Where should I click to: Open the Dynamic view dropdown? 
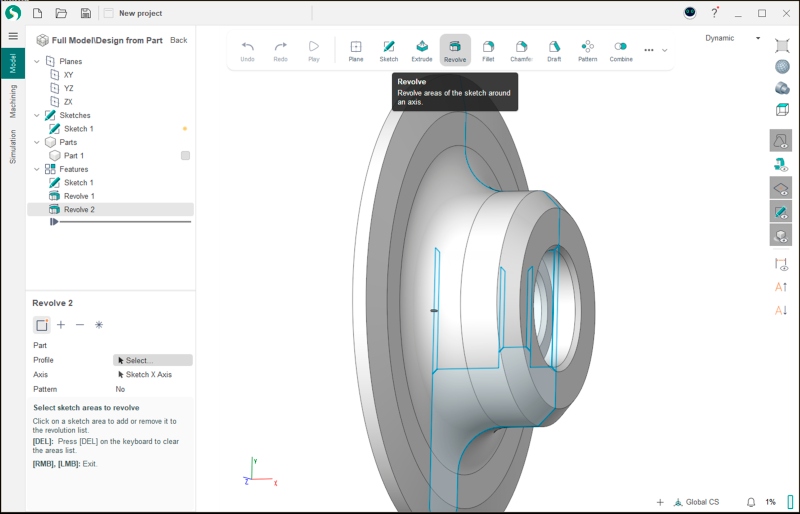tap(733, 38)
